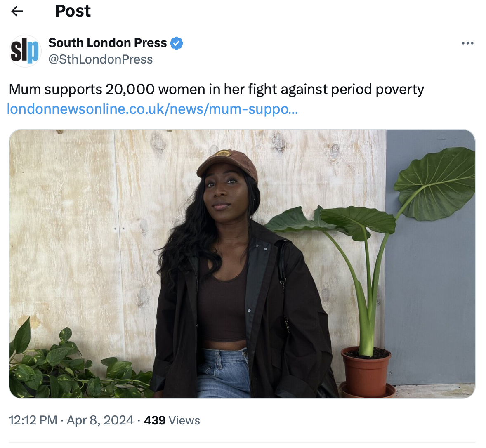Click the Post page heading
Screen dimensions: 486x448
click(73, 11)
